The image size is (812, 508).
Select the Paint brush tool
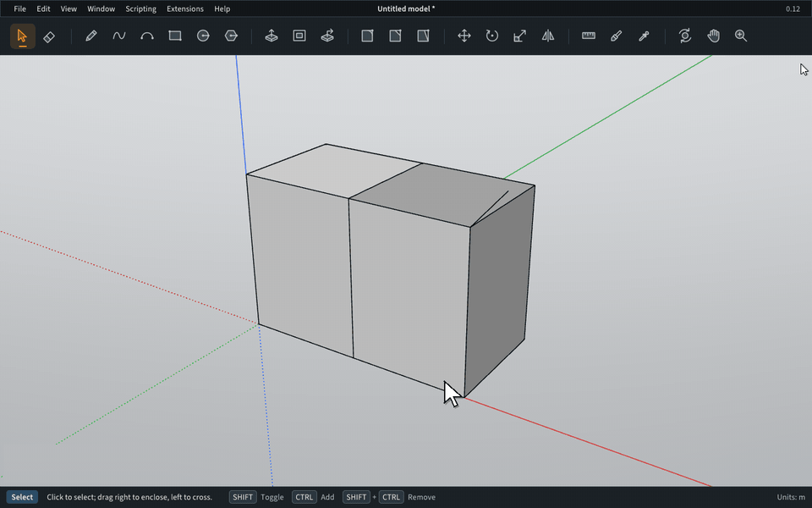(x=617, y=36)
